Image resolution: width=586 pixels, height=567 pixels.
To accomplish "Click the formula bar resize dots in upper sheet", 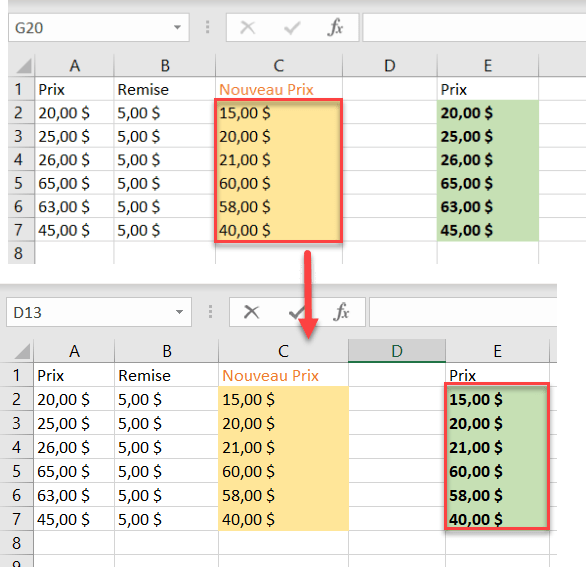I will pos(207,27).
